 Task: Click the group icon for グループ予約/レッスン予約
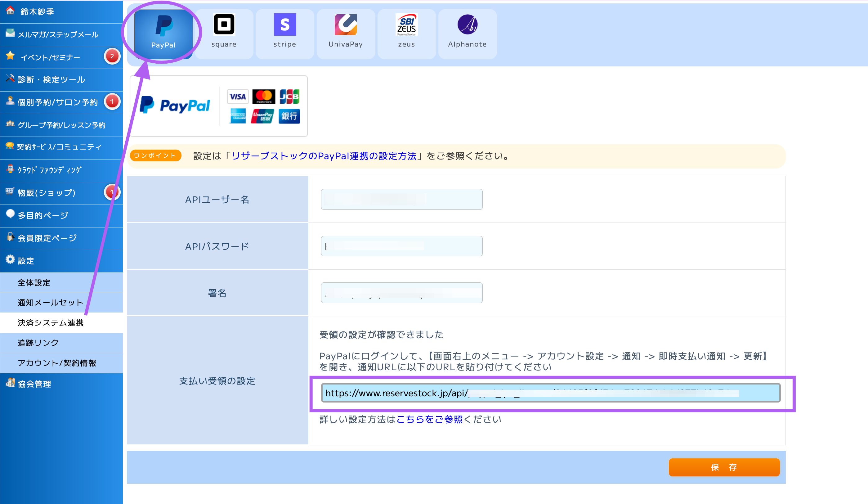coord(10,124)
